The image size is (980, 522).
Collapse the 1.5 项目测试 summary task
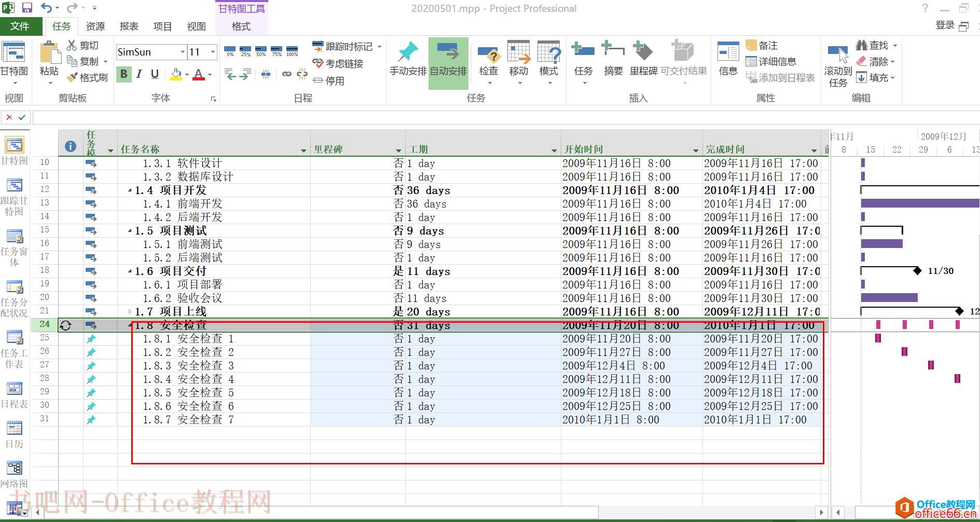click(130, 231)
